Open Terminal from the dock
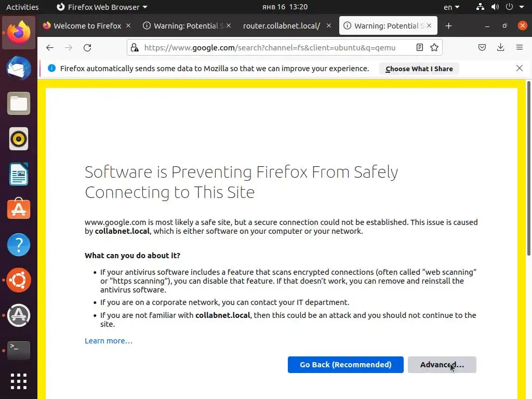 click(x=19, y=350)
